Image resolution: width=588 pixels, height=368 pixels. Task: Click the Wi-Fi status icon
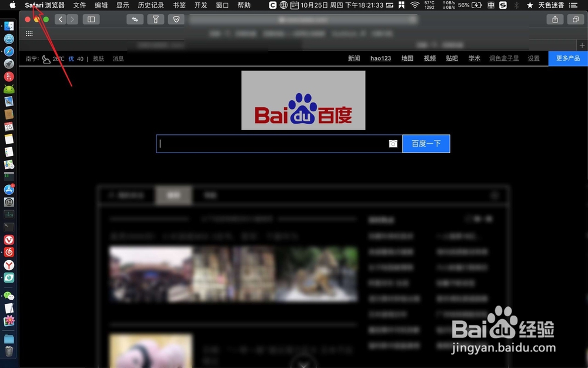415,5
